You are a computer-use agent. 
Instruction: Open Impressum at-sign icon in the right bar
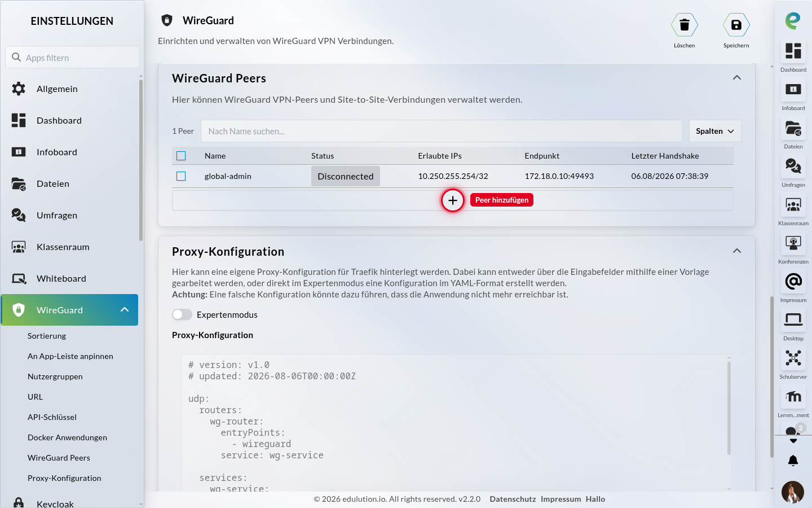coord(793,281)
